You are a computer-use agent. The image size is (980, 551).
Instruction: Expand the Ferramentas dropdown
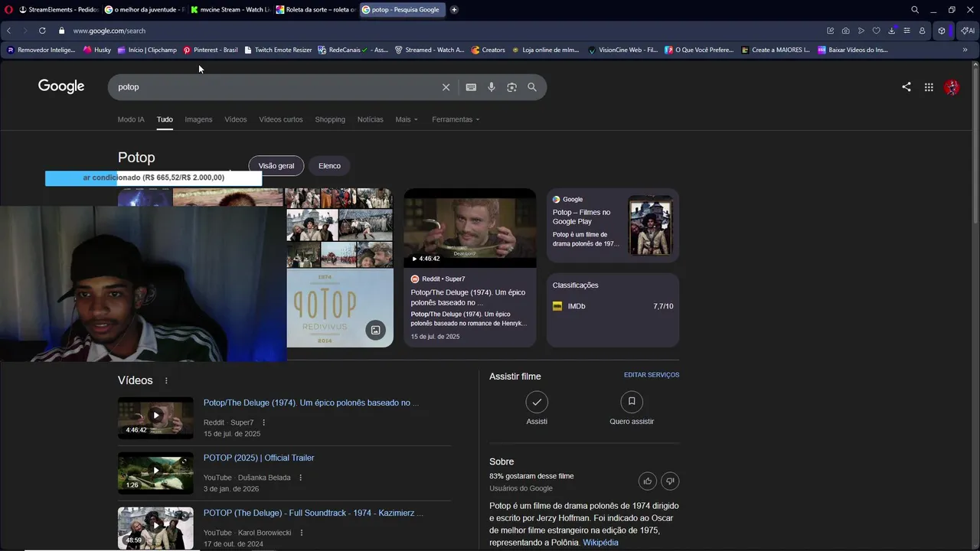pyautogui.click(x=456, y=119)
